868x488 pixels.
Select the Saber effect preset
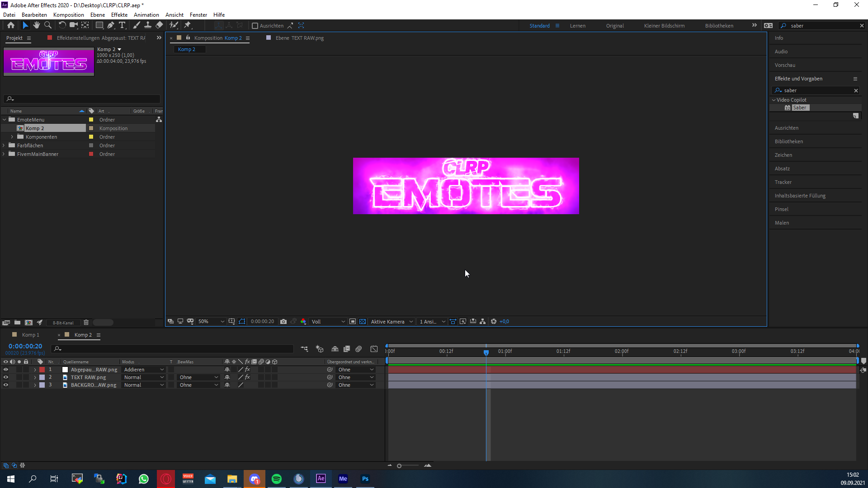[799, 108]
